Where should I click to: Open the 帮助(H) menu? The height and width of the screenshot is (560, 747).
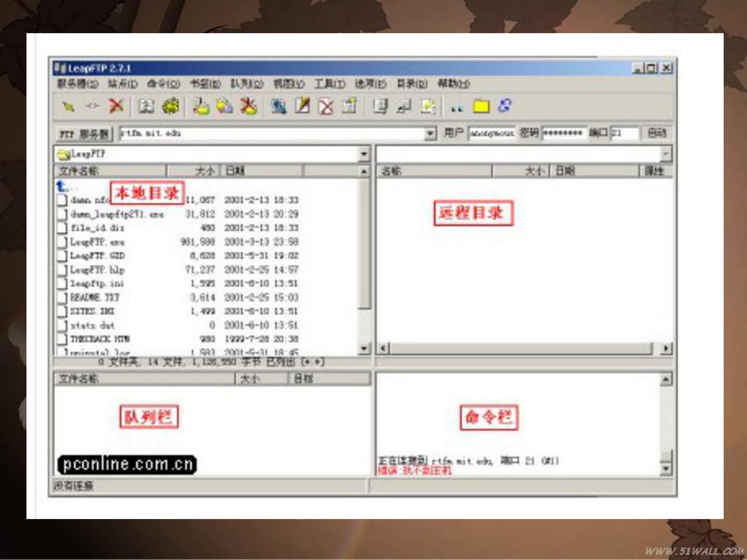(x=453, y=83)
